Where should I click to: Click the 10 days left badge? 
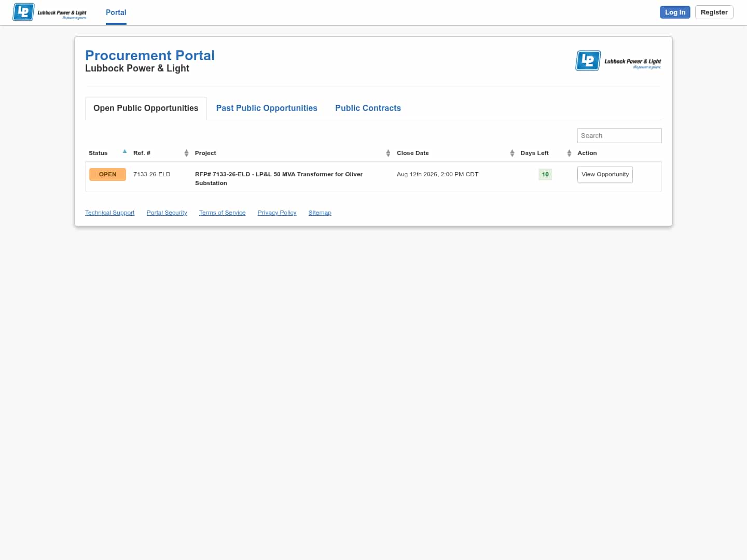545,175
